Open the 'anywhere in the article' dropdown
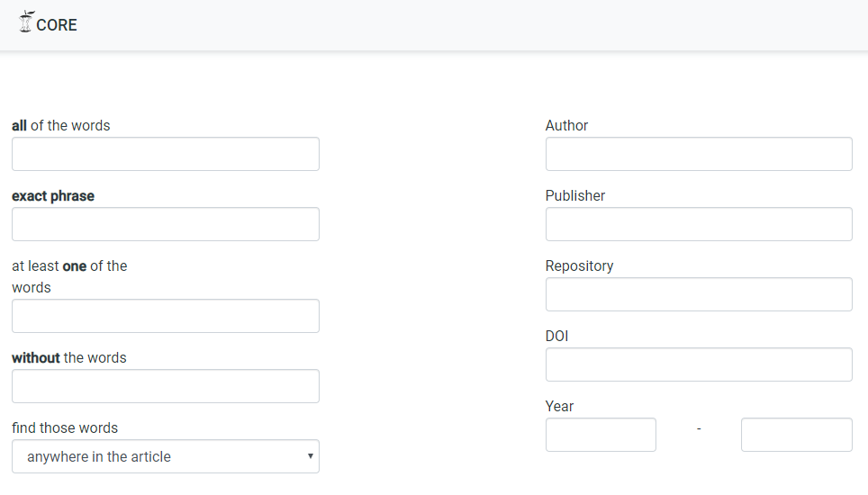Screen dimensions: 868x495 point(165,456)
